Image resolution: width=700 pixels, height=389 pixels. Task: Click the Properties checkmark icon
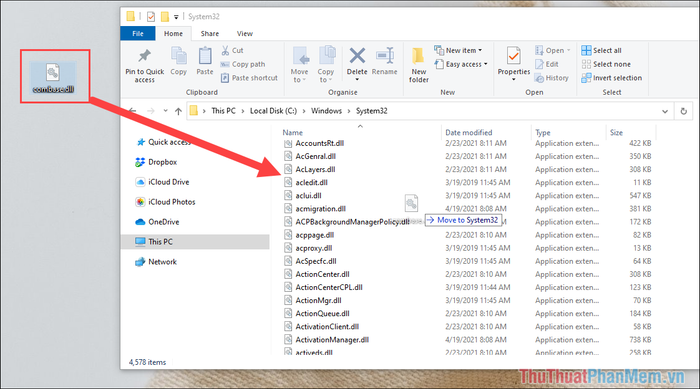[513, 57]
